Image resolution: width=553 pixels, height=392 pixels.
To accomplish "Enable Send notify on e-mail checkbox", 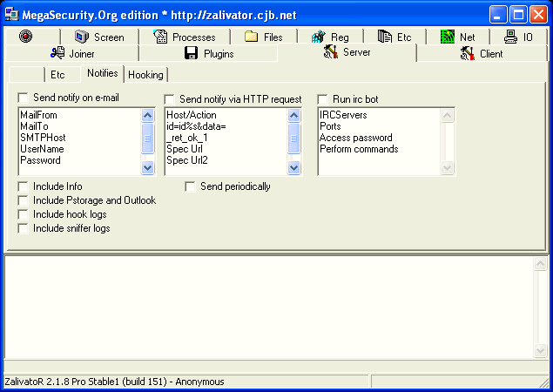I will tap(24, 98).
